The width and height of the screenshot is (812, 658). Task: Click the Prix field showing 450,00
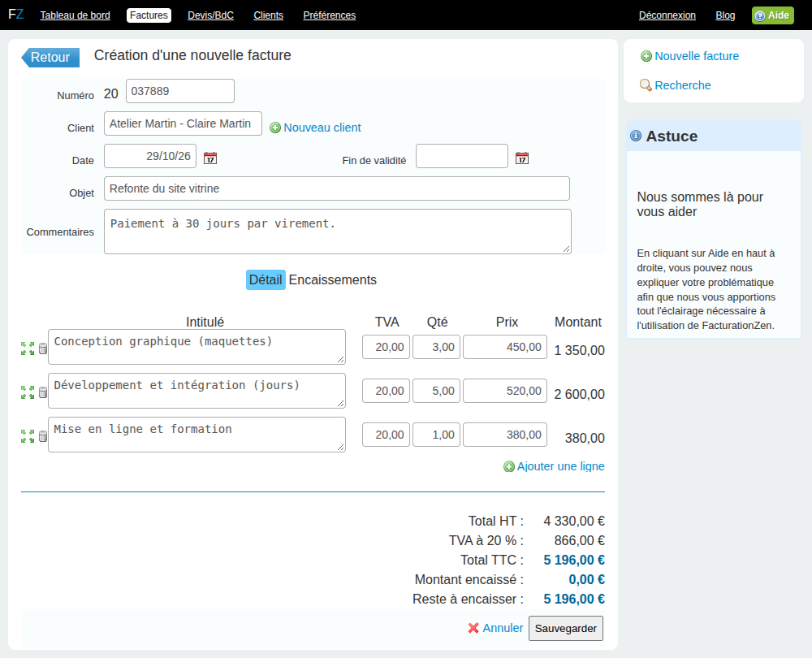505,347
